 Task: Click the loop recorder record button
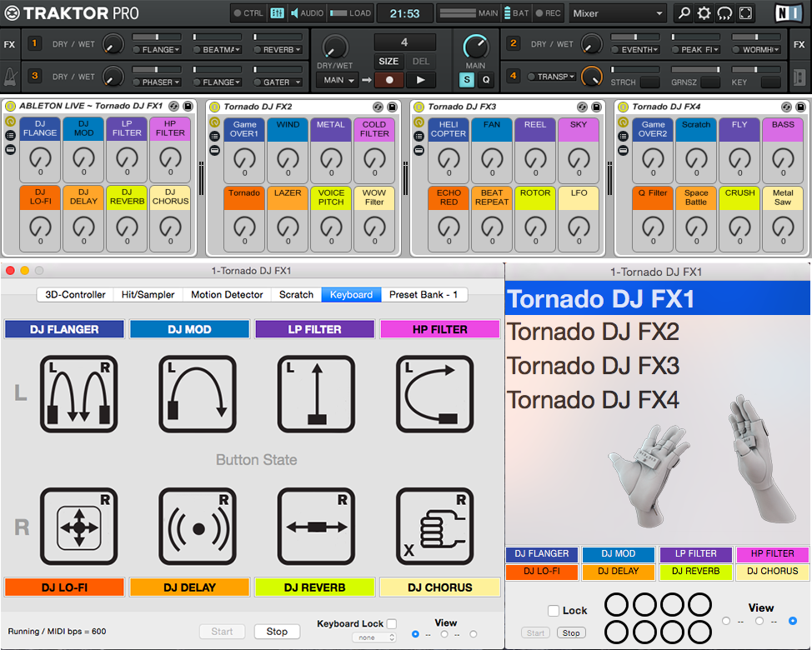389,80
